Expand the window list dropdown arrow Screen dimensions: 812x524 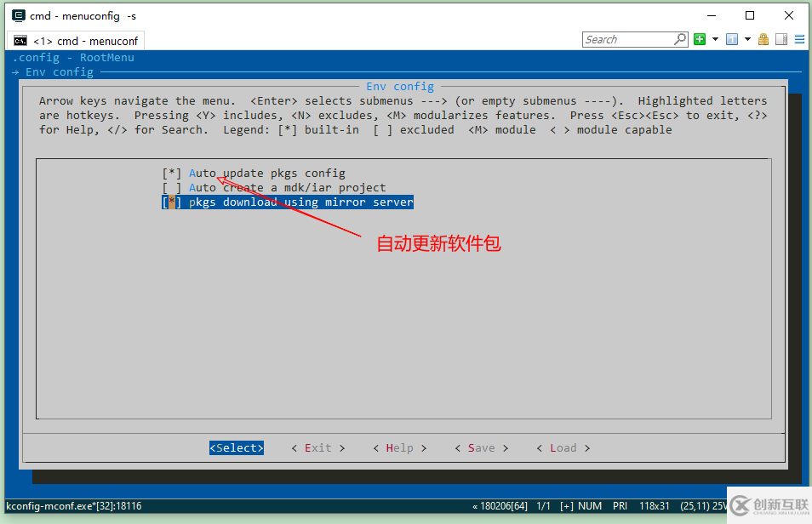(747, 39)
